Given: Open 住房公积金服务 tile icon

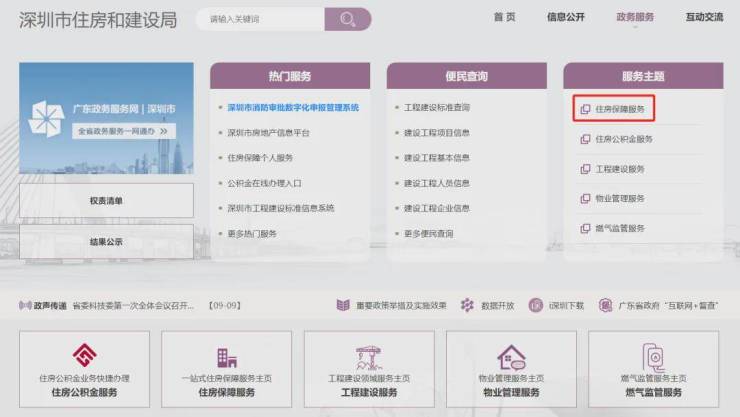Looking at the screenshot, I should [x=84, y=355].
